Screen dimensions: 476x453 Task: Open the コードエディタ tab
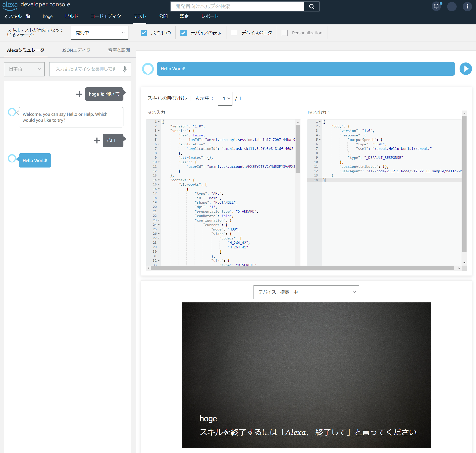point(106,16)
